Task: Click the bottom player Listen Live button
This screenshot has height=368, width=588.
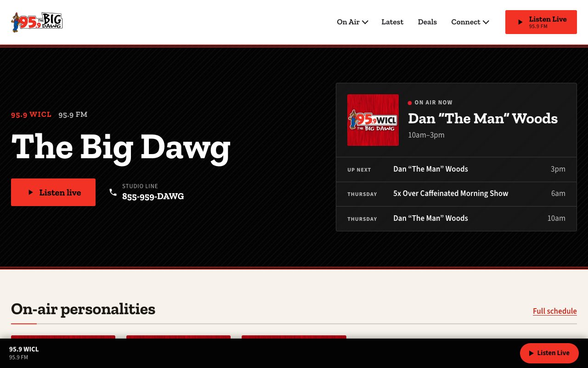Action: (x=549, y=353)
